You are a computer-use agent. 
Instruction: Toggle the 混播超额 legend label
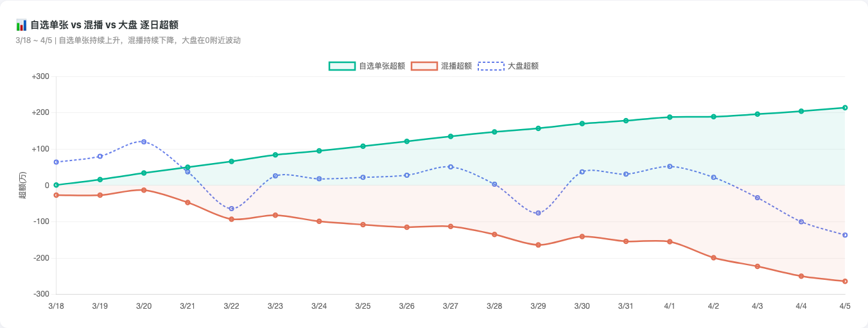click(x=456, y=66)
